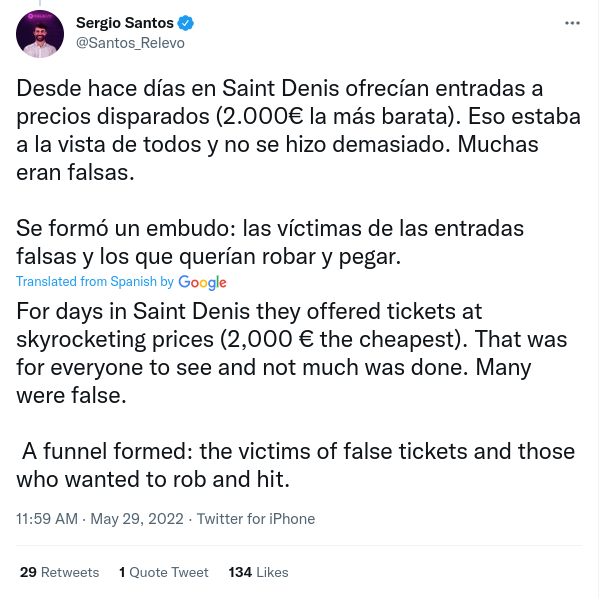Image resolution: width=600 pixels, height=598 pixels.
Task: Open the three-dot more options menu
Action: pyautogui.click(x=572, y=22)
